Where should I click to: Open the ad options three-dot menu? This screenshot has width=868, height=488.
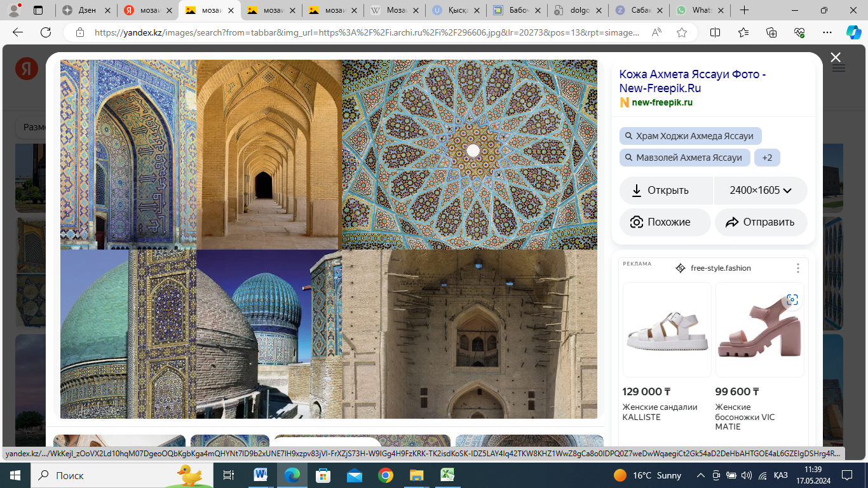tap(798, 268)
